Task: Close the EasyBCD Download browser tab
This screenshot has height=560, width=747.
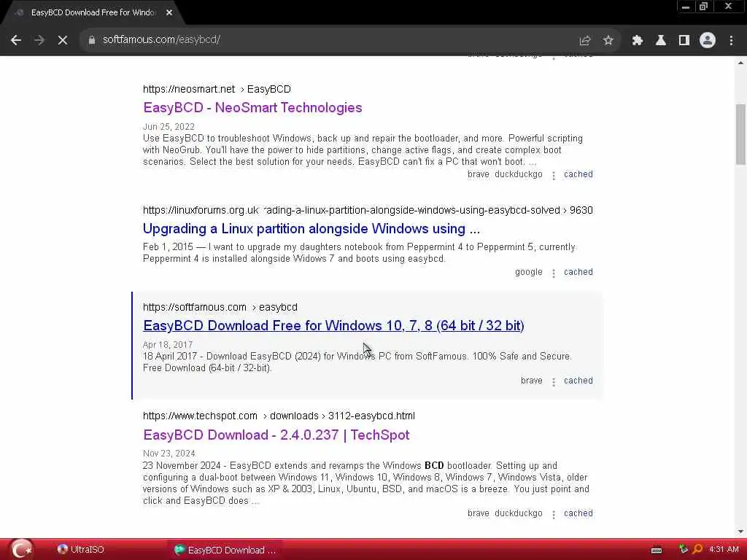Action: 169,13
